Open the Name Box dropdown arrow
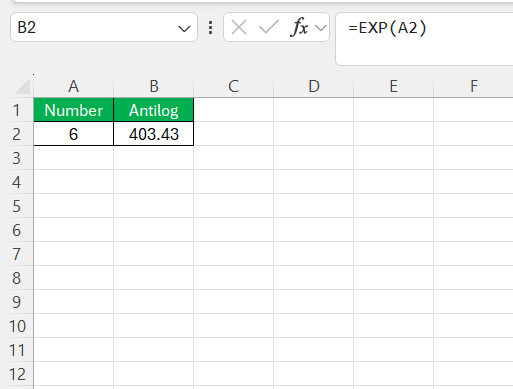The height and width of the screenshot is (389, 513). 184,29
